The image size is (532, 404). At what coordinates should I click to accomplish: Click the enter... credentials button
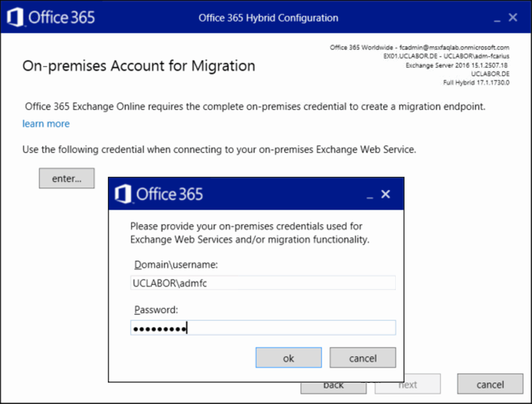coord(66,178)
